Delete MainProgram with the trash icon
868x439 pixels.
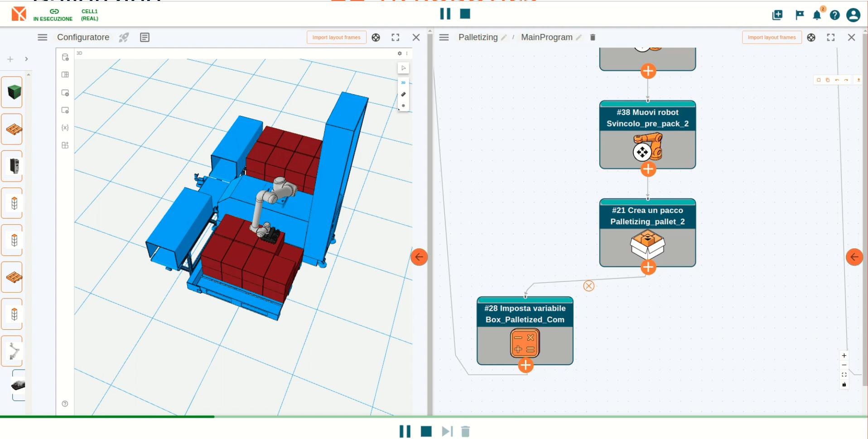[593, 38]
